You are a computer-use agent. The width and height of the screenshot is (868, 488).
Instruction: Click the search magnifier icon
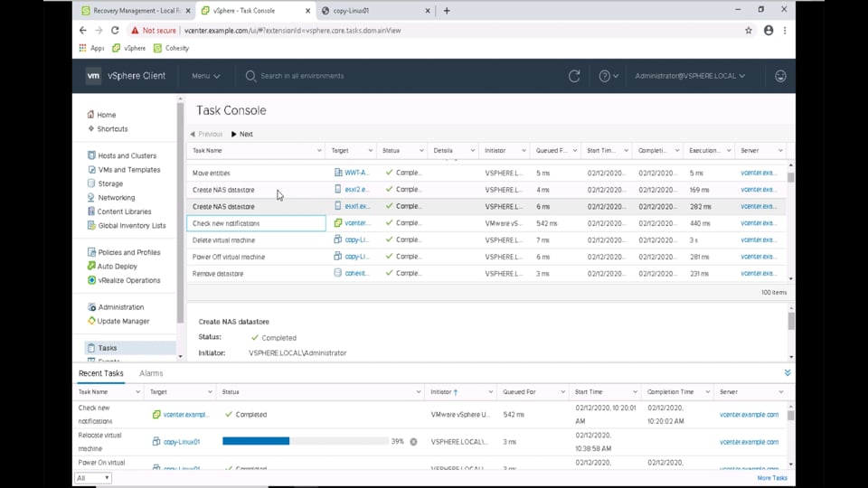click(250, 76)
